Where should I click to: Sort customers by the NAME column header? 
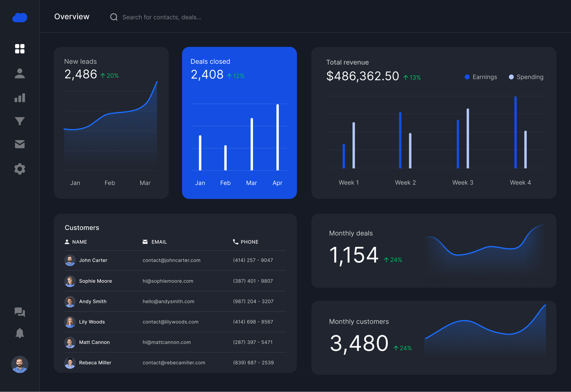pyautogui.click(x=79, y=242)
